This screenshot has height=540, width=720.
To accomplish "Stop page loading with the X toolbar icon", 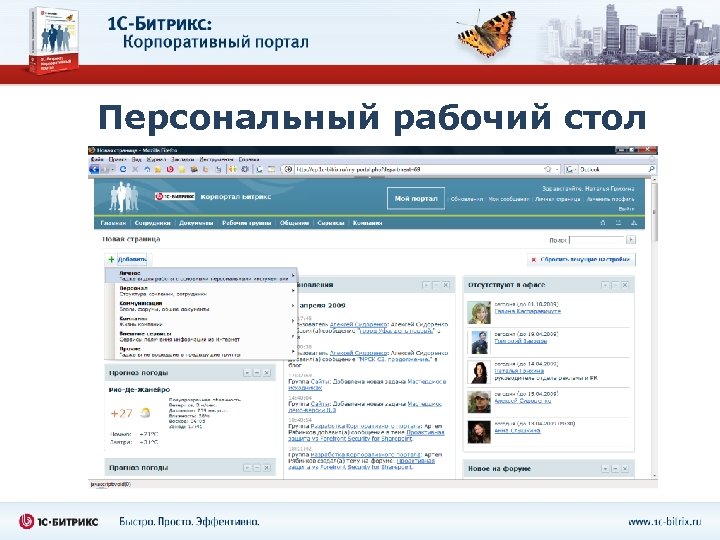I will click(135, 169).
